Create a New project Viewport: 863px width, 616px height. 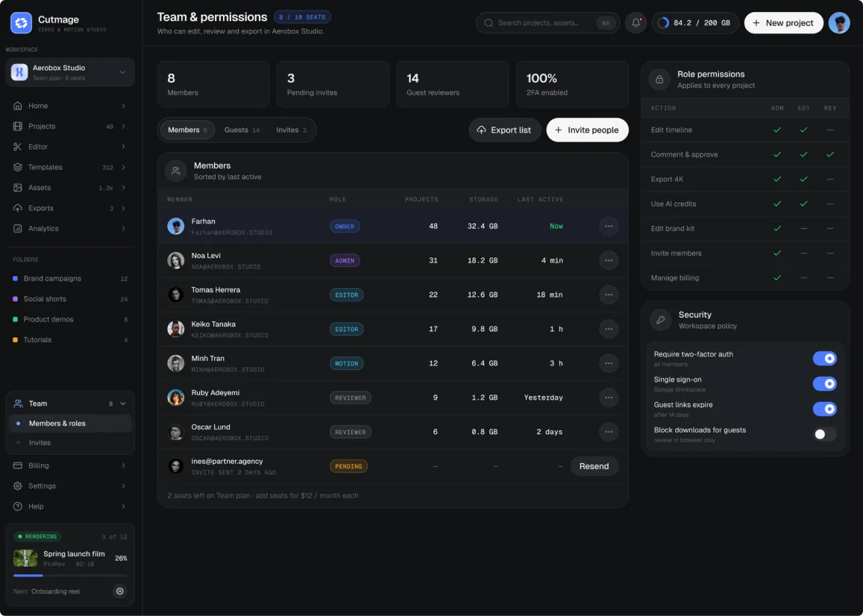784,23
